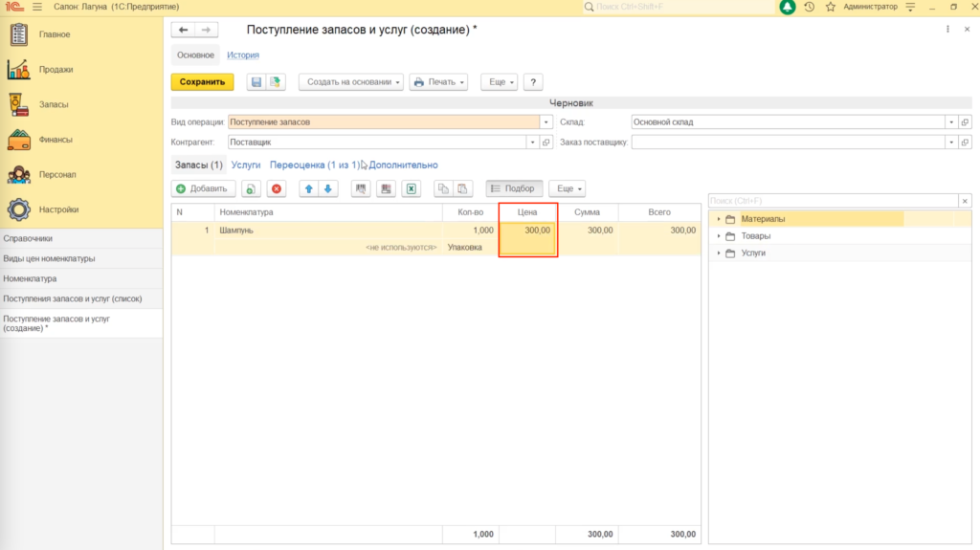Image resolution: width=980 pixels, height=550 pixels.
Task: Open Контрагент field link button
Action: pyautogui.click(x=546, y=143)
